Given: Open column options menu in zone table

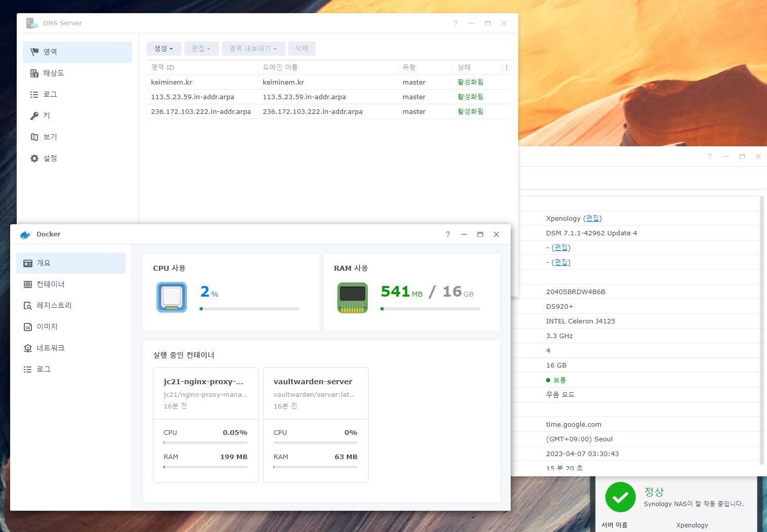Looking at the screenshot, I should click(506, 67).
